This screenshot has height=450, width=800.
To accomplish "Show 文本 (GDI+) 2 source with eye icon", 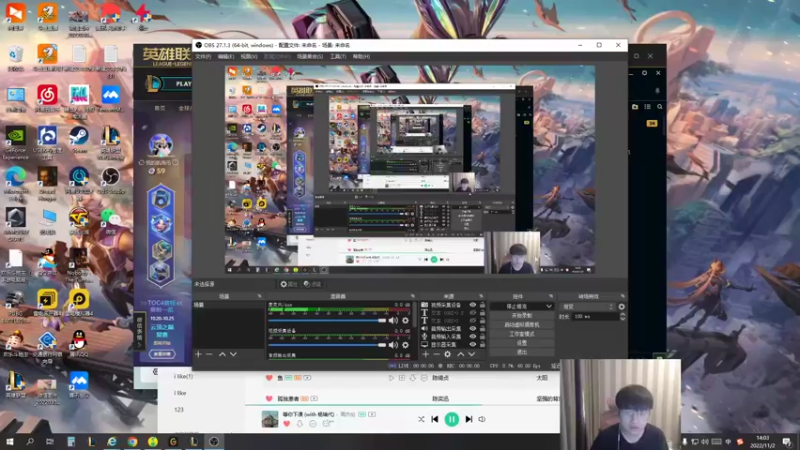I will click(x=472, y=313).
